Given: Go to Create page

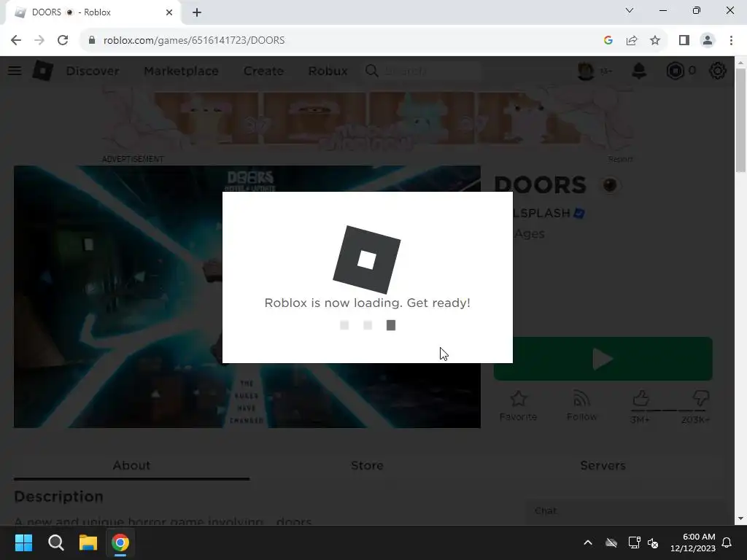Looking at the screenshot, I should click(x=263, y=71).
